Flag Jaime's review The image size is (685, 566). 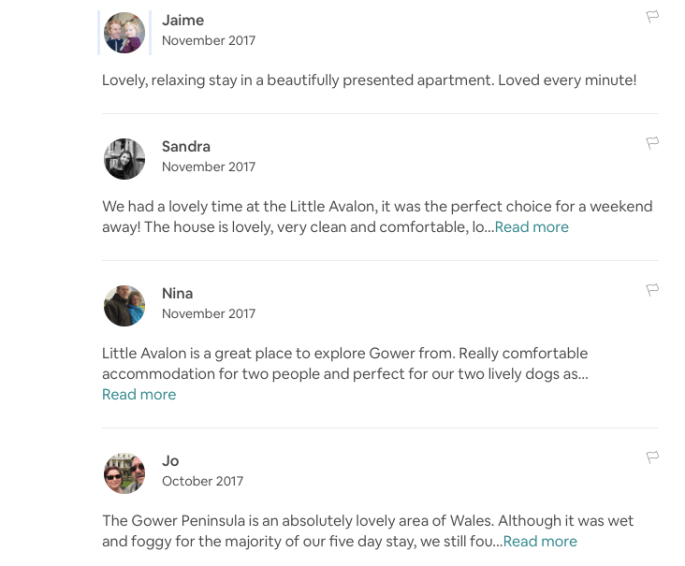pos(652,16)
